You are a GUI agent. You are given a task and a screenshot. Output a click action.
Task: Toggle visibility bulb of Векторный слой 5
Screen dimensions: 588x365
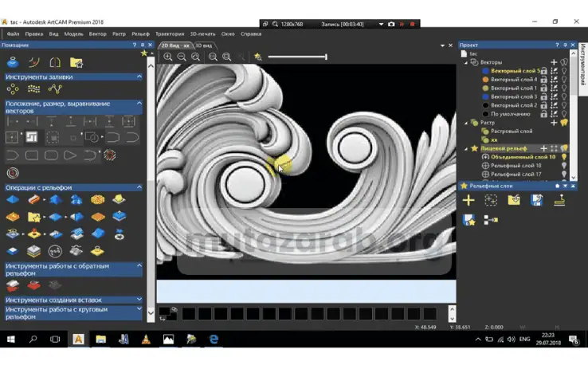point(563,71)
